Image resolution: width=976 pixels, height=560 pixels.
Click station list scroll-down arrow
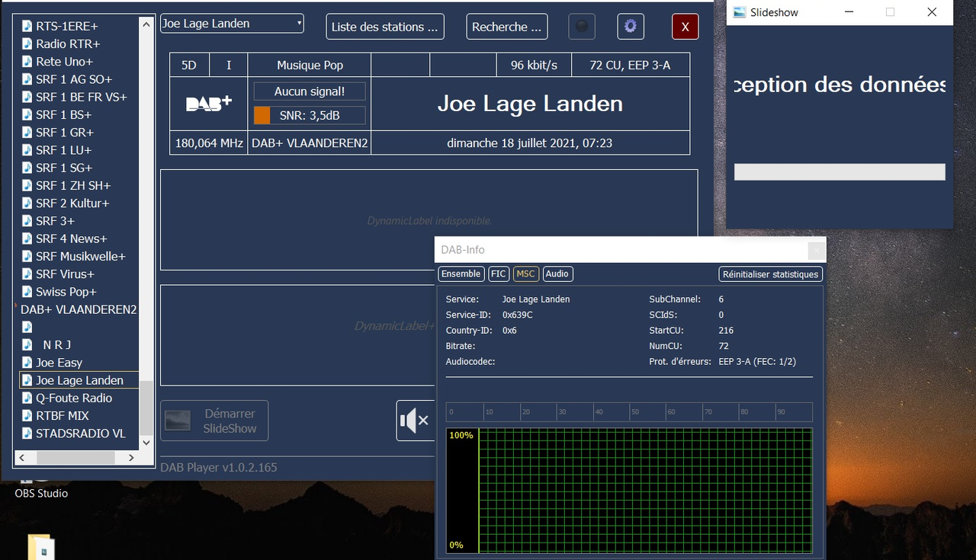tap(147, 443)
